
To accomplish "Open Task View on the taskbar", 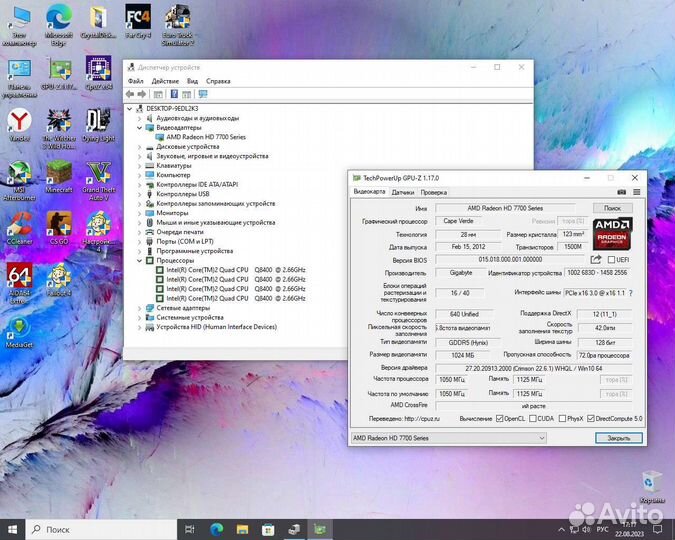I will [x=189, y=529].
